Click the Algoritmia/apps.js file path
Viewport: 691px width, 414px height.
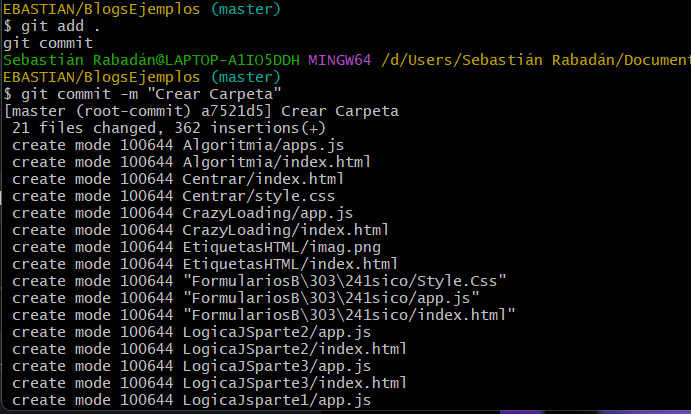click(263, 145)
